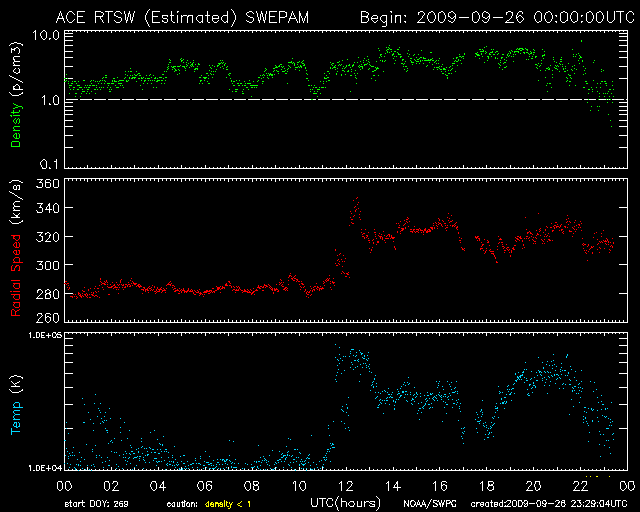Click the '10' hour label on time axis

(x=299, y=486)
